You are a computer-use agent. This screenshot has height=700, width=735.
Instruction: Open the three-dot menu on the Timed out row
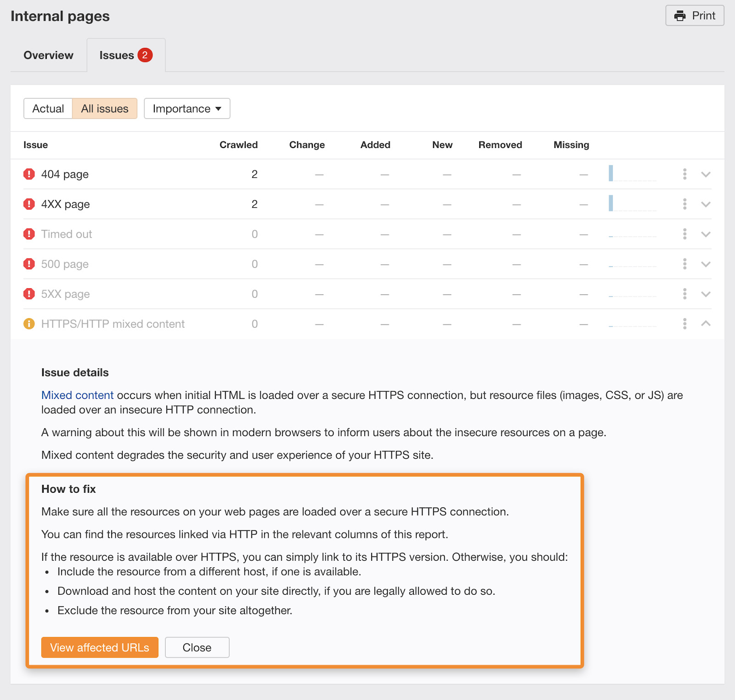click(684, 234)
